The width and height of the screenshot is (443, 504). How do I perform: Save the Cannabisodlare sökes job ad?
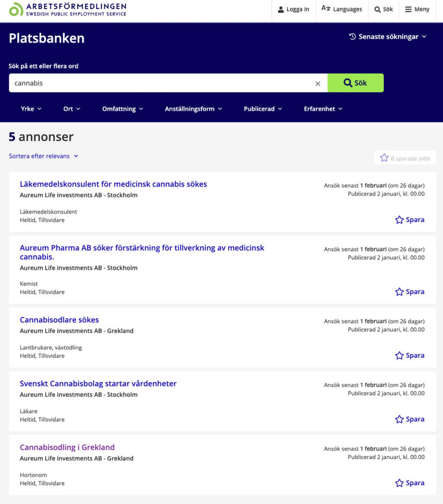pyautogui.click(x=409, y=355)
